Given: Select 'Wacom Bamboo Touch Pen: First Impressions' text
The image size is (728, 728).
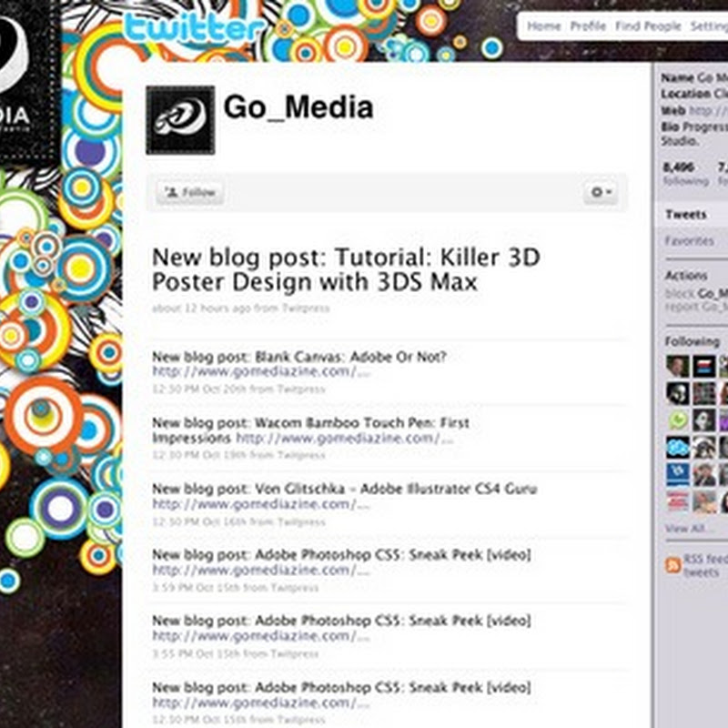Looking at the screenshot, I should [310, 430].
